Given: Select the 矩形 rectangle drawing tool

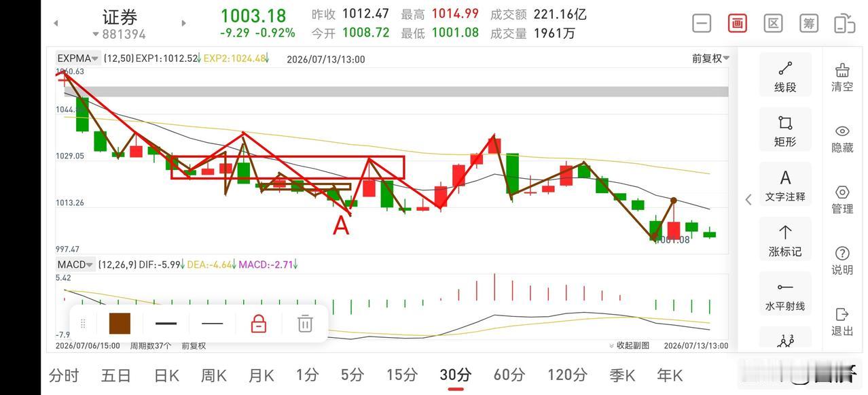Looking at the screenshot, I should click(x=785, y=130).
